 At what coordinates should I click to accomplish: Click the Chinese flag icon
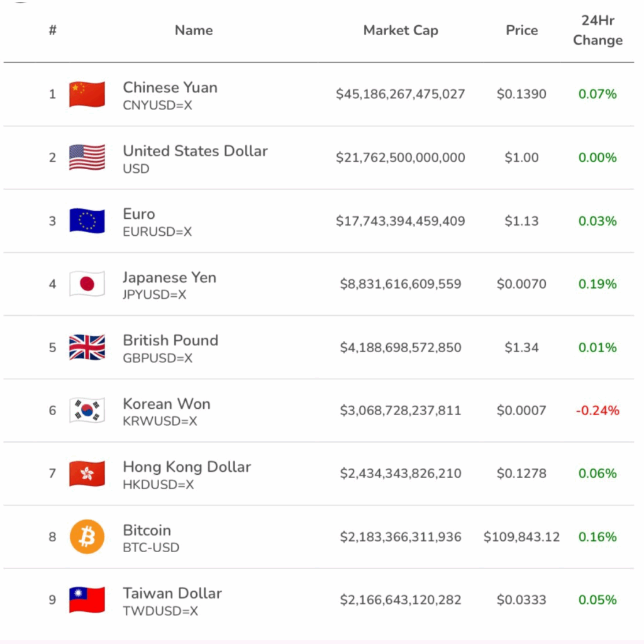pos(87,94)
